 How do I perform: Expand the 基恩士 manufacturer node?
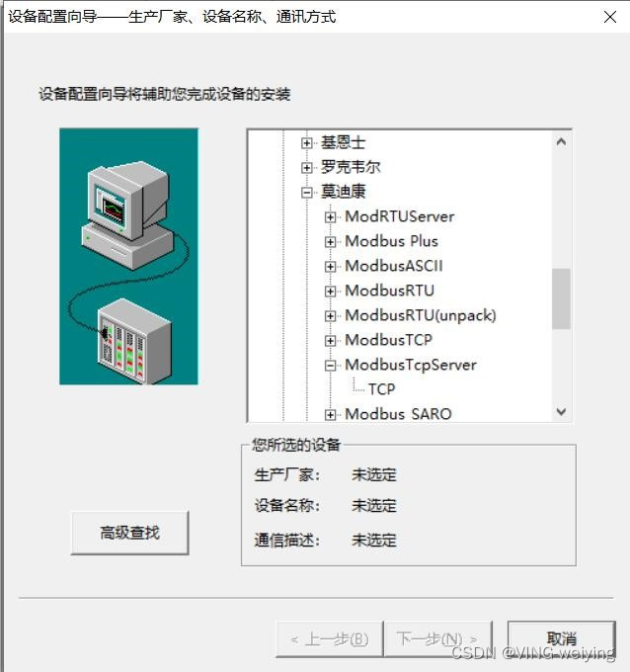pos(307,142)
